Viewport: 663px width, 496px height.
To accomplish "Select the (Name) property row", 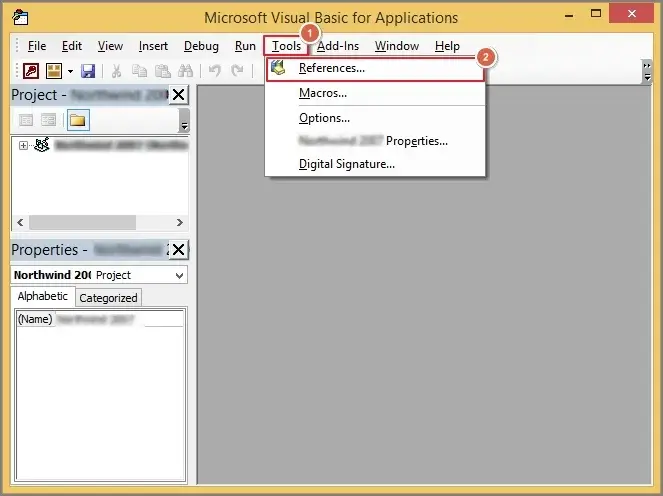I will click(x=100, y=319).
